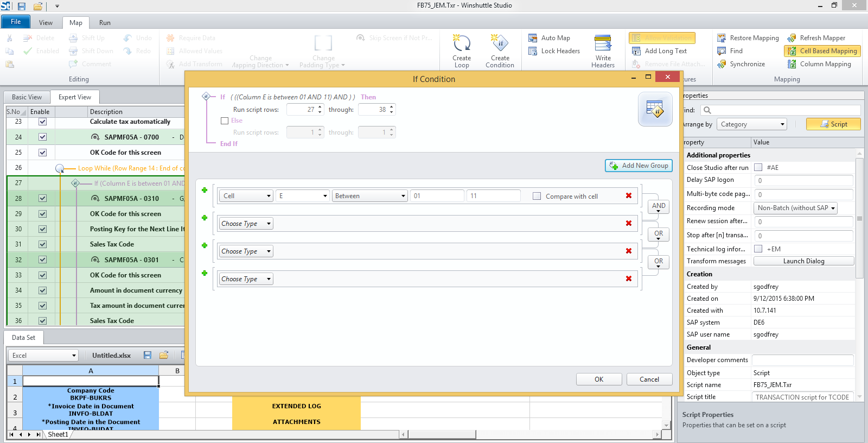The height and width of the screenshot is (443, 868).
Task: Open the Between operator dropdown
Action: (x=369, y=196)
